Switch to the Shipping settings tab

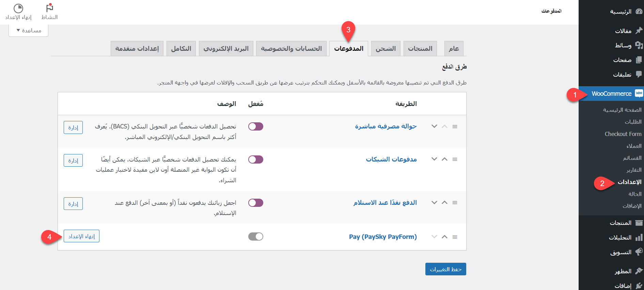tap(386, 49)
